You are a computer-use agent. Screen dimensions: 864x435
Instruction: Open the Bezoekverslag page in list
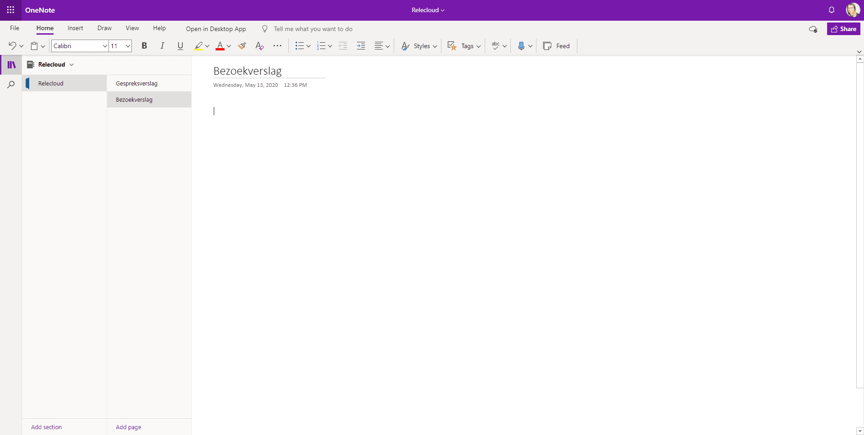pyautogui.click(x=149, y=100)
